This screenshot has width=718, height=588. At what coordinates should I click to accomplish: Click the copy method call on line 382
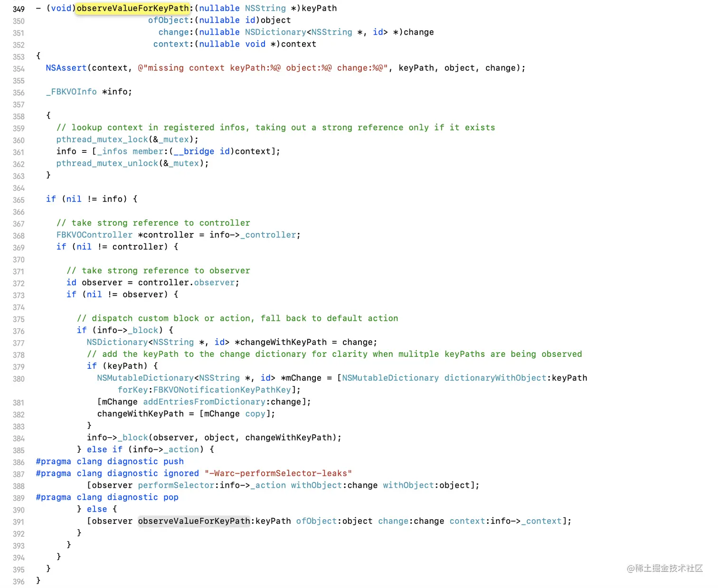click(x=255, y=413)
